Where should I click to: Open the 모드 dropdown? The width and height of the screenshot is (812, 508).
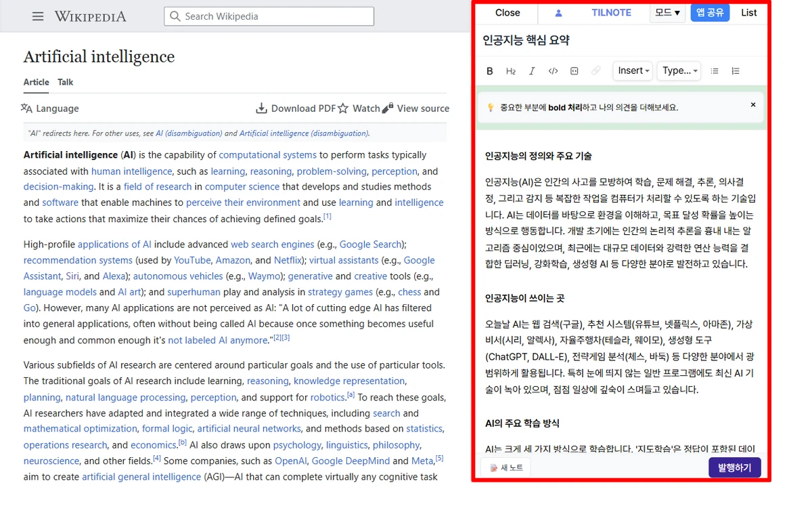[668, 13]
